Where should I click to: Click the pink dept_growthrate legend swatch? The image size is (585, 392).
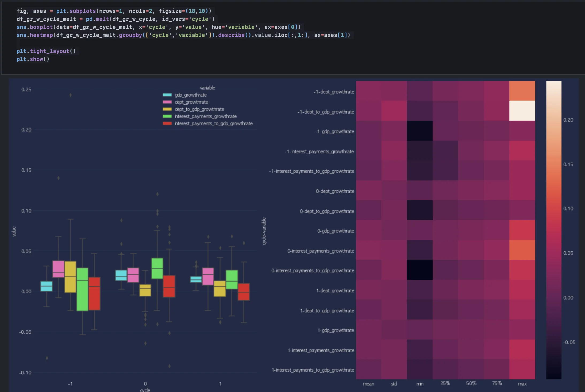(167, 102)
